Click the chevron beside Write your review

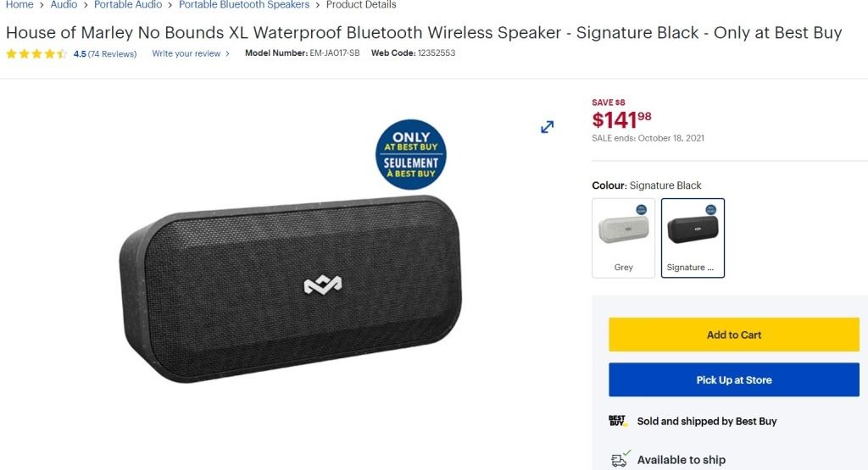point(227,54)
